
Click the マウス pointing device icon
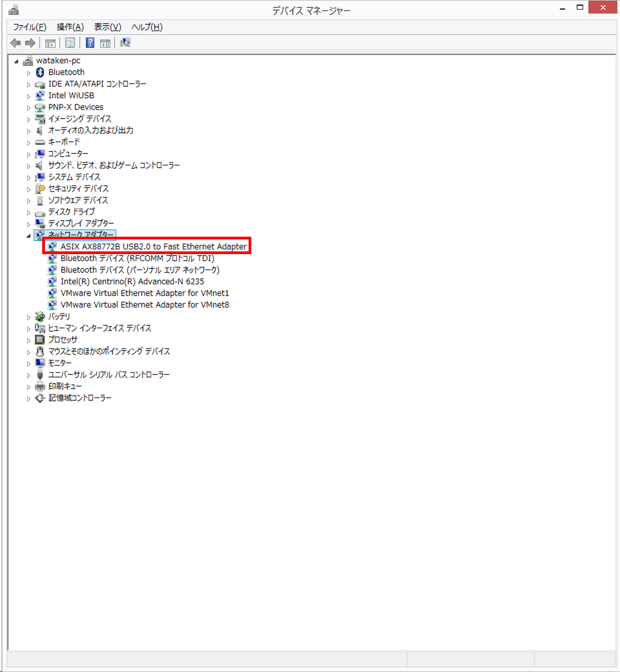(x=40, y=351)
